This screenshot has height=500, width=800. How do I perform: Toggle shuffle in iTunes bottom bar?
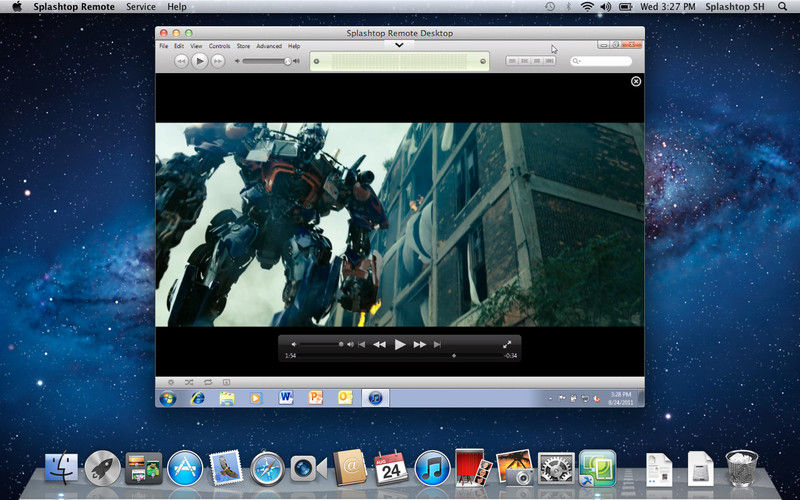(x=189, y=382)
